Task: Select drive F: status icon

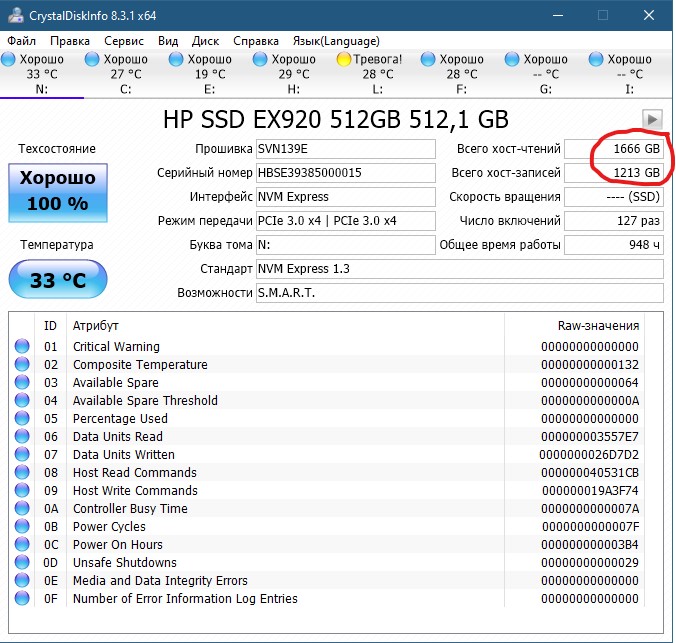Action: (430, 60)
